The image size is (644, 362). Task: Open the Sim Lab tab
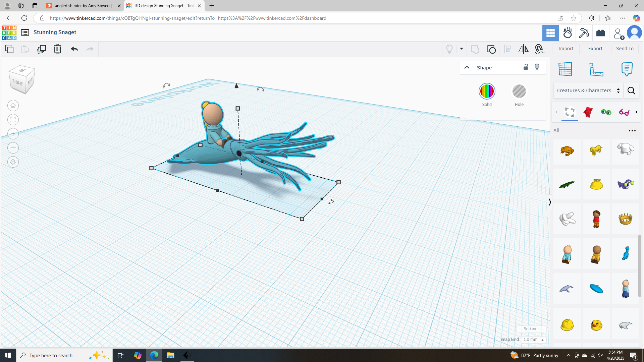coord(568,33)
